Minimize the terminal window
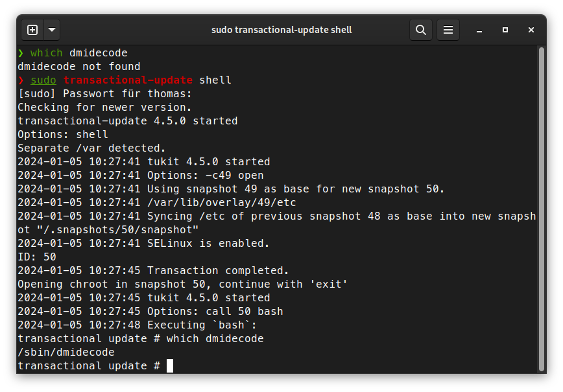The image size is (563, 392). 479,30
